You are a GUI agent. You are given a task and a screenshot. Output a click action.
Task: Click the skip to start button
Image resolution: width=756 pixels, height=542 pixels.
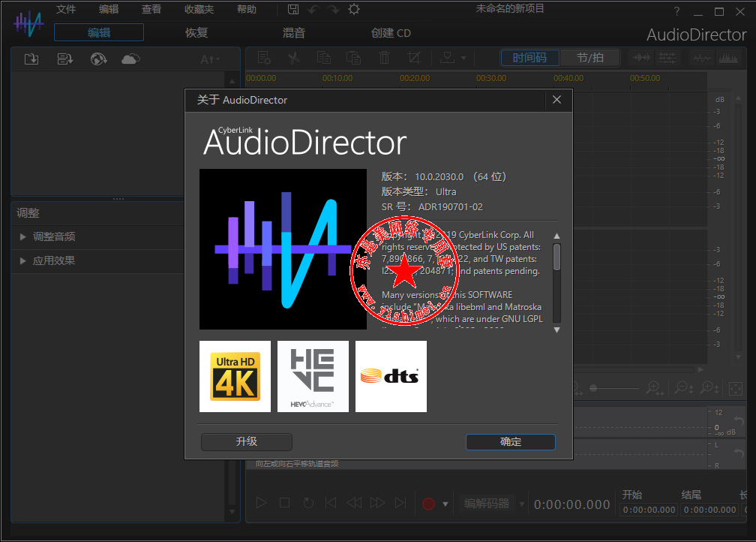coord(331,503)
